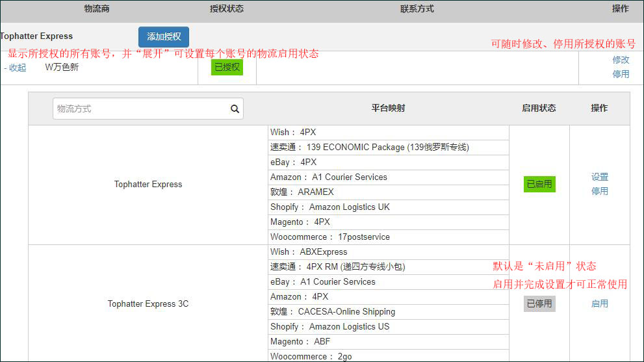Click the 授权状态 column header

tap(227, 9)
